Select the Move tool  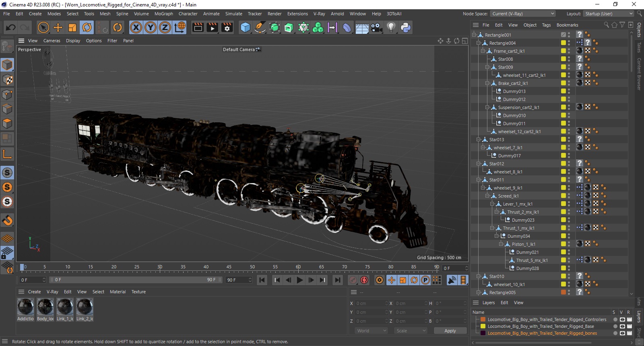pyautogui.click(x=58, y=27)
